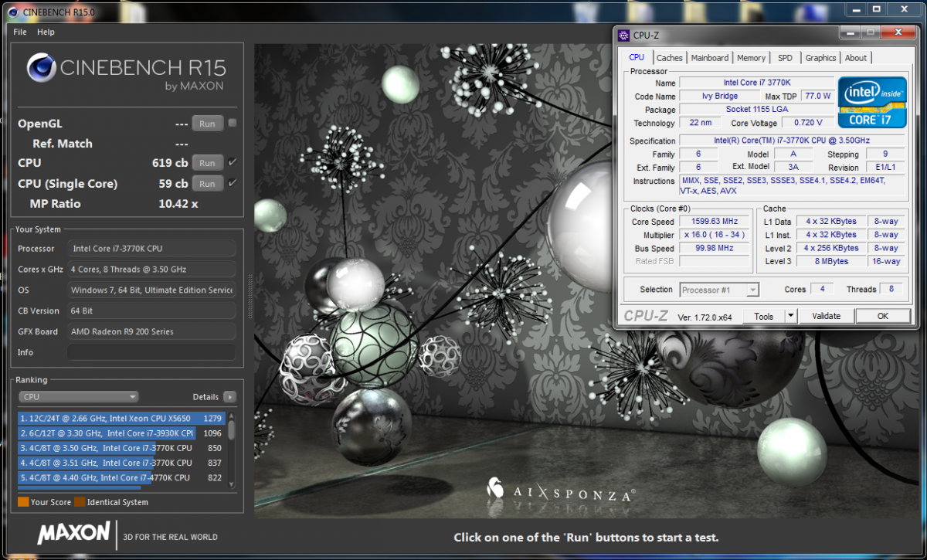The height and width of the screenshot is (560, 927).
Task: Click the Core Speed value 1599.63 MHz
Action: coord(715,222)
